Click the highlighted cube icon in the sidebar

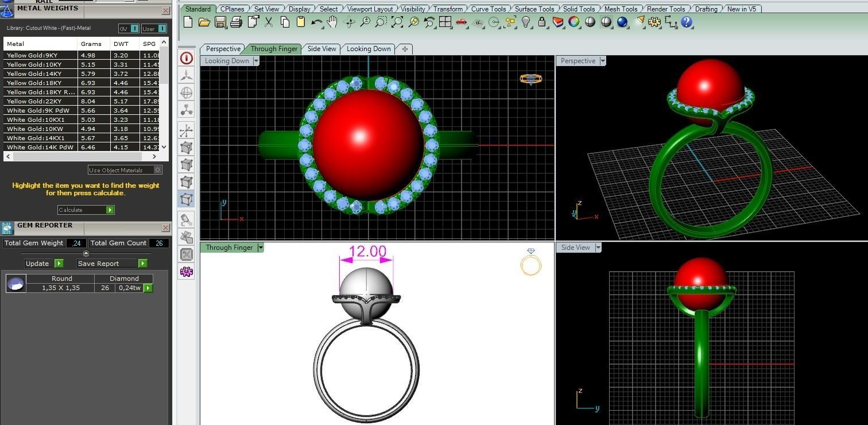tap(186, 199)
